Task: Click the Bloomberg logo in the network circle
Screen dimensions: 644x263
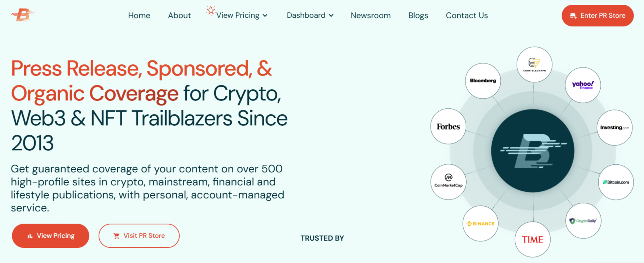Action: point(482,81)
